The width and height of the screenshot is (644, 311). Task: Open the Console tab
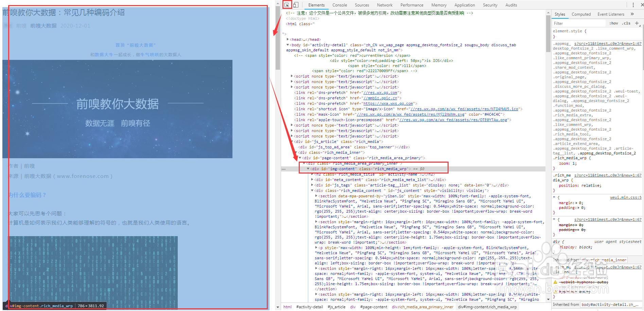tap(340, 5)
